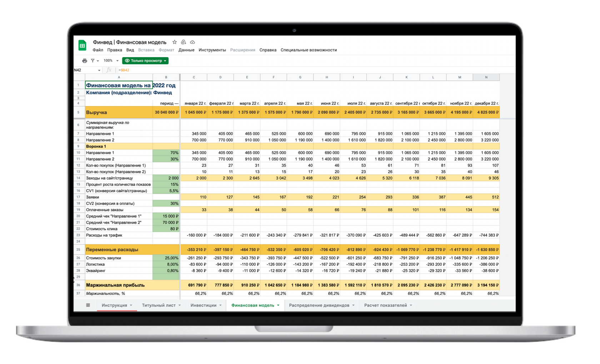Open the Правка menu
Screen dimensions: 600x364
tap(115, 50)
